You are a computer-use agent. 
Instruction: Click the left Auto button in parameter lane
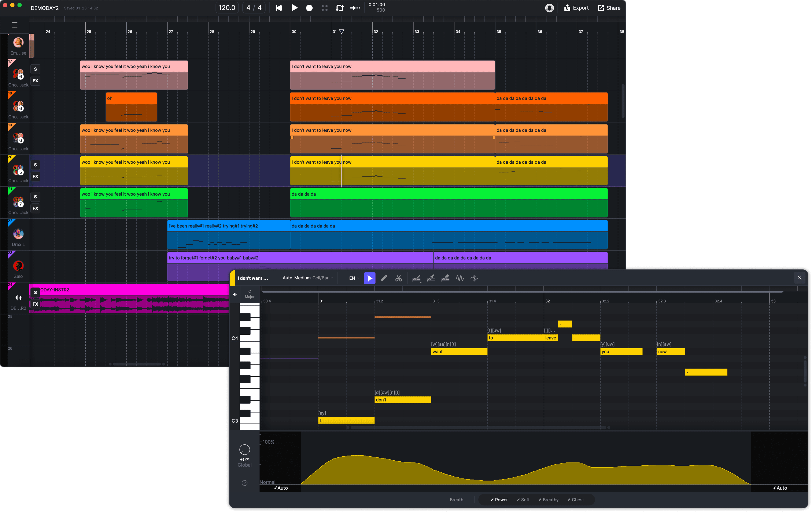point(281,488)
